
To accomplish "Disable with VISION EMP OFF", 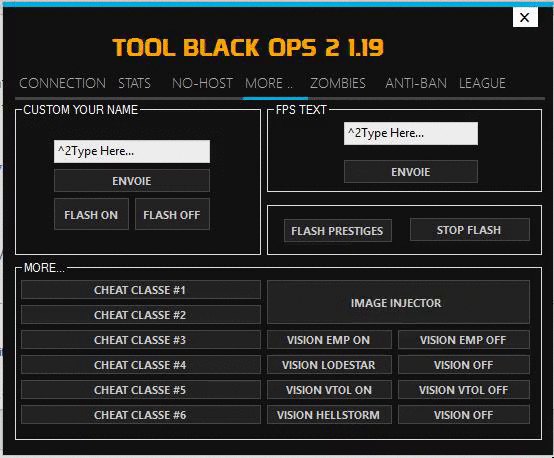I will [464, 340].
